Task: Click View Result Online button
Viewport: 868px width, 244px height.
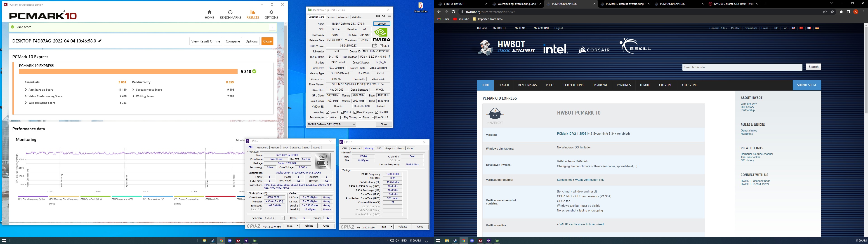Action: (x=205, y=41)
